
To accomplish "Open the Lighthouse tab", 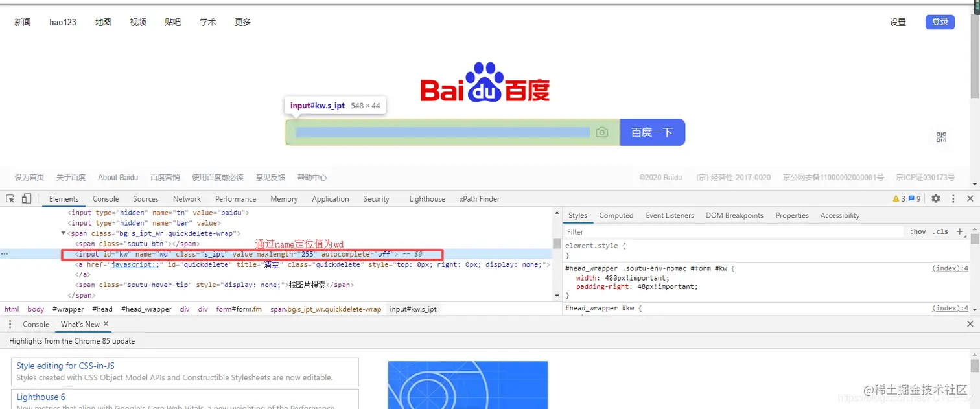I will tap(427, 199).
